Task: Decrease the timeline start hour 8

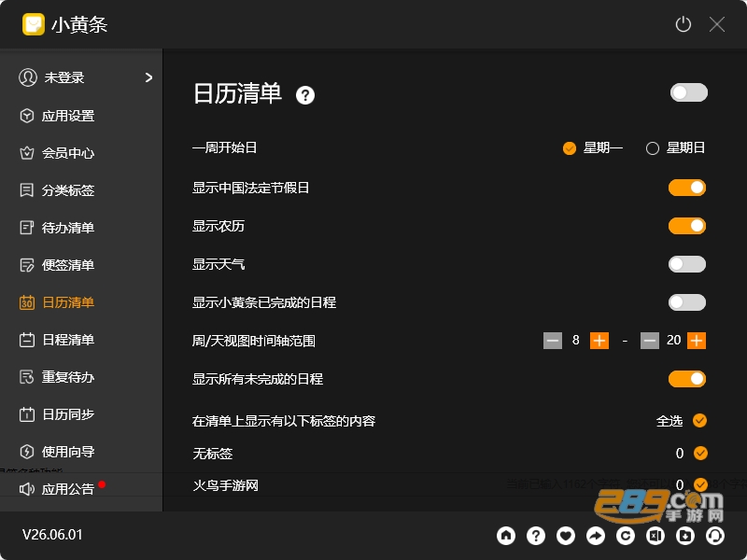Action: [x=553, y=341]
